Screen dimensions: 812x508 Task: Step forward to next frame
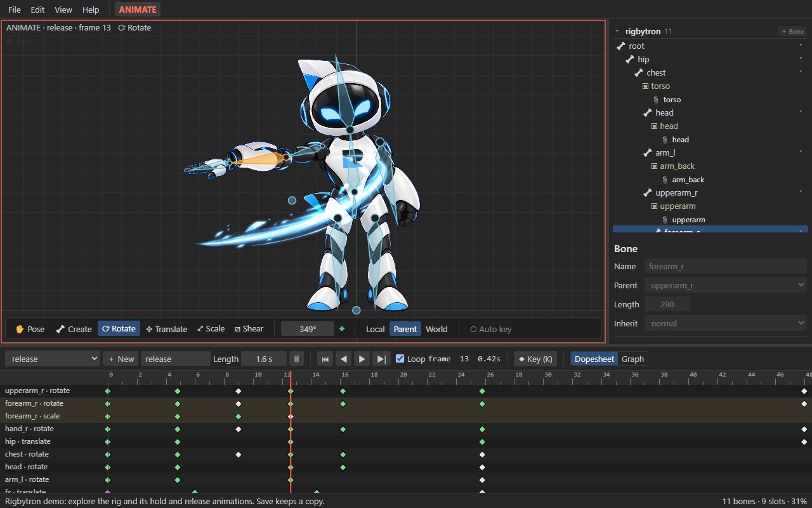click(x=381, y=359)
